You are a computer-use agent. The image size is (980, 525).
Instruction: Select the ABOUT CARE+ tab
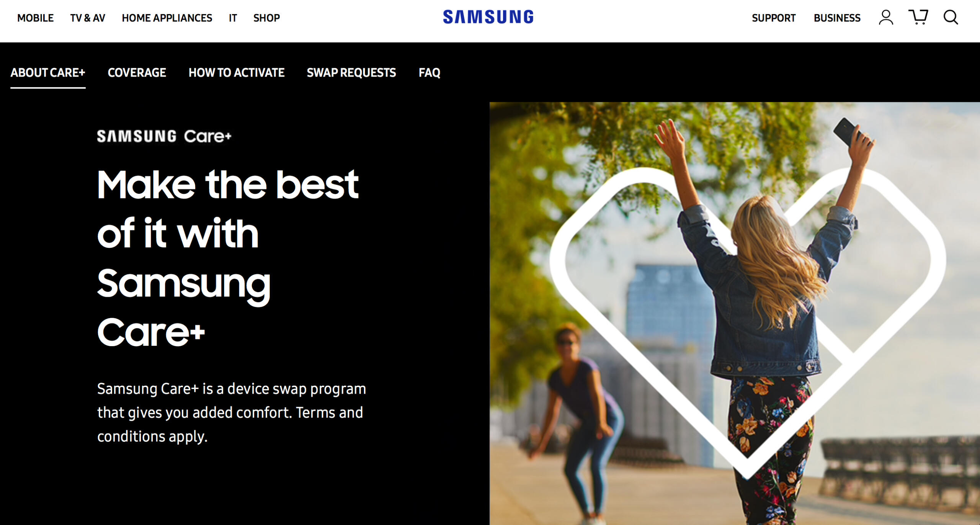(x=48, y=73)
